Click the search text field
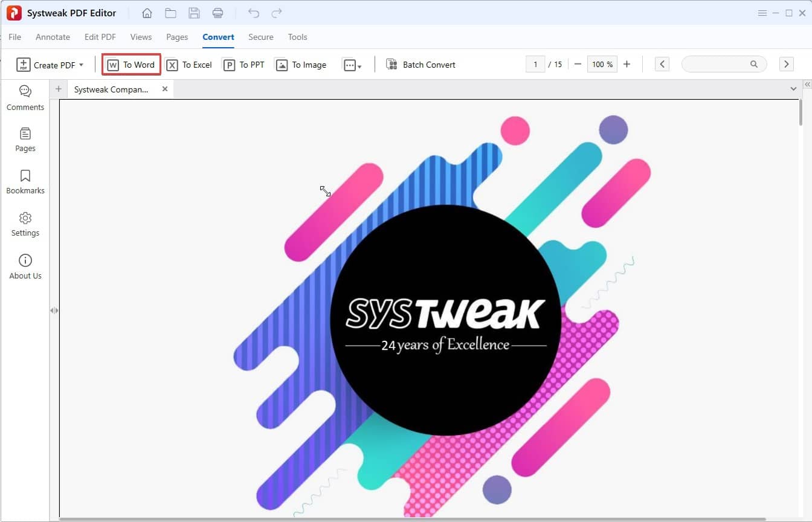The height and width of the screenshot is (522, 812). [716, 64]
